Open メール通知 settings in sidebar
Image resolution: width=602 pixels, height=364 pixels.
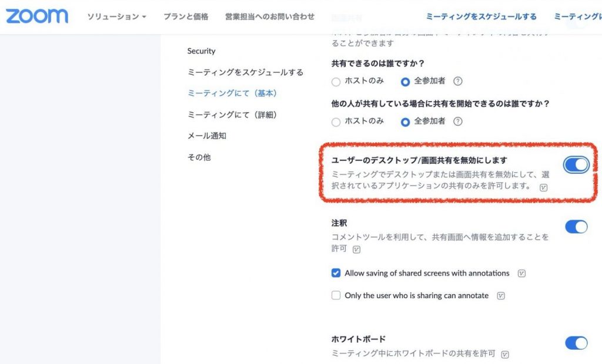coord(206,136)
